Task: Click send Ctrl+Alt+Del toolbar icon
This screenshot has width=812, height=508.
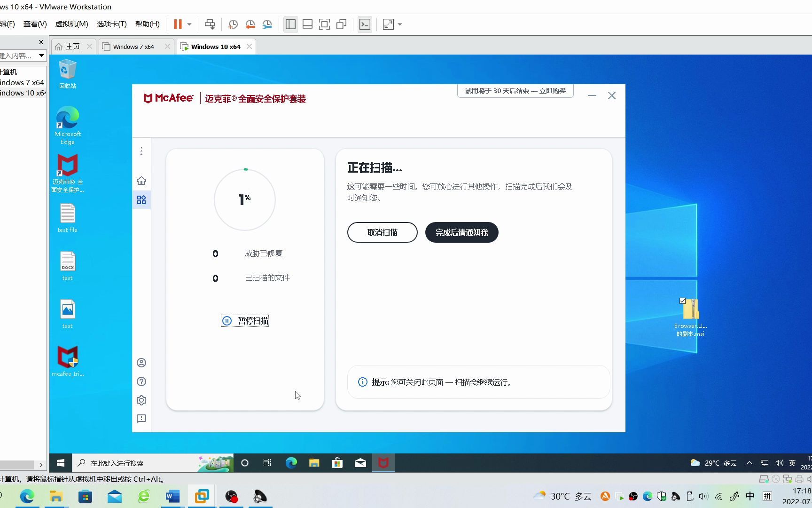Action: (210, 24)
